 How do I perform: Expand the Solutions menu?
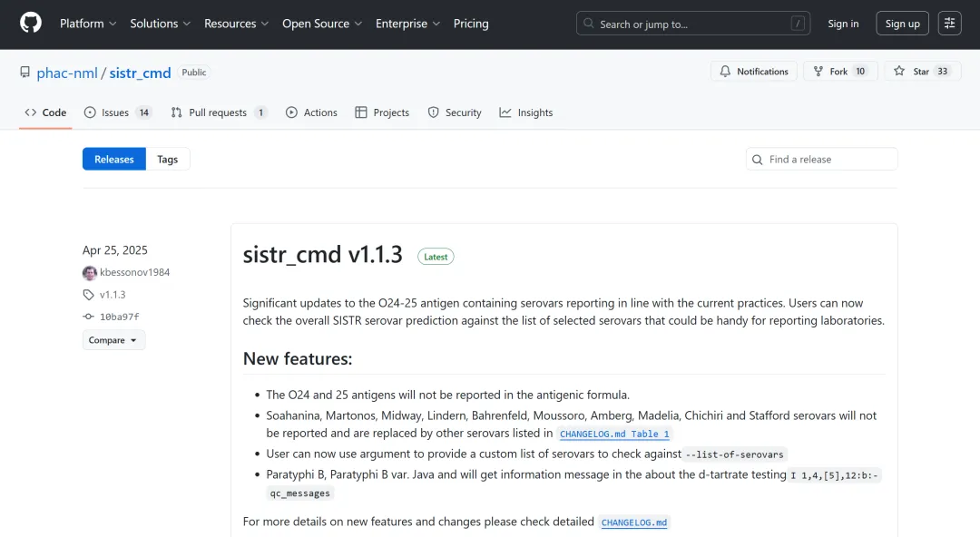160,24
